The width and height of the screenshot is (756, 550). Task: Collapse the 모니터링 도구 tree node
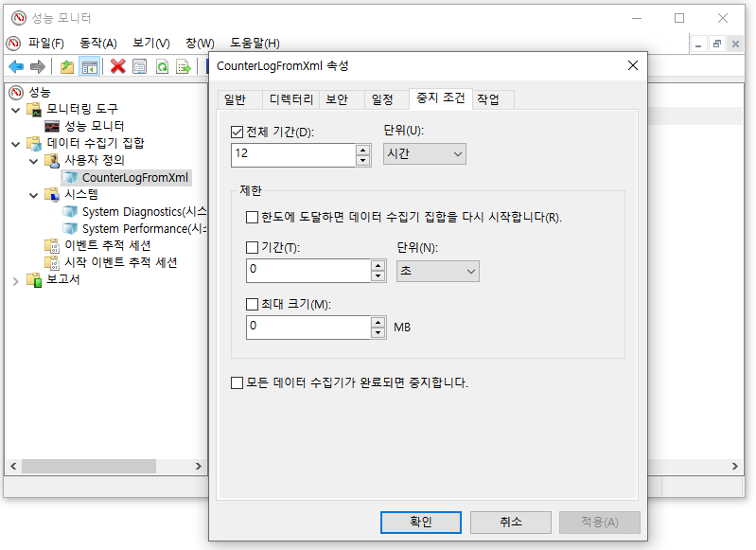[x=16, y=110]
